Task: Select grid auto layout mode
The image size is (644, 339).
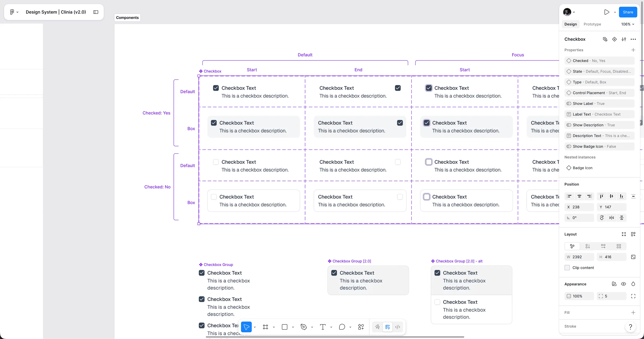Action: pos(619,246)
